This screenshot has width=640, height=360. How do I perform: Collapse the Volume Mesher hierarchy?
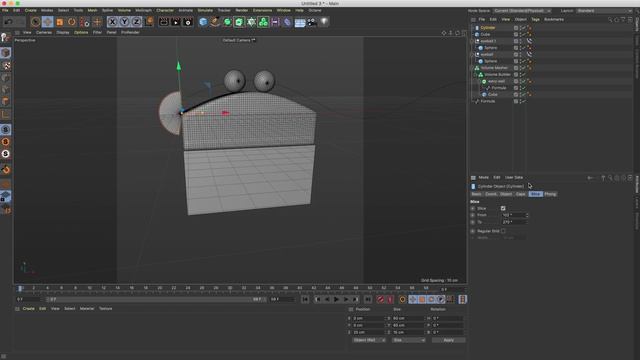pyautogui.click(x=472, y=68)
